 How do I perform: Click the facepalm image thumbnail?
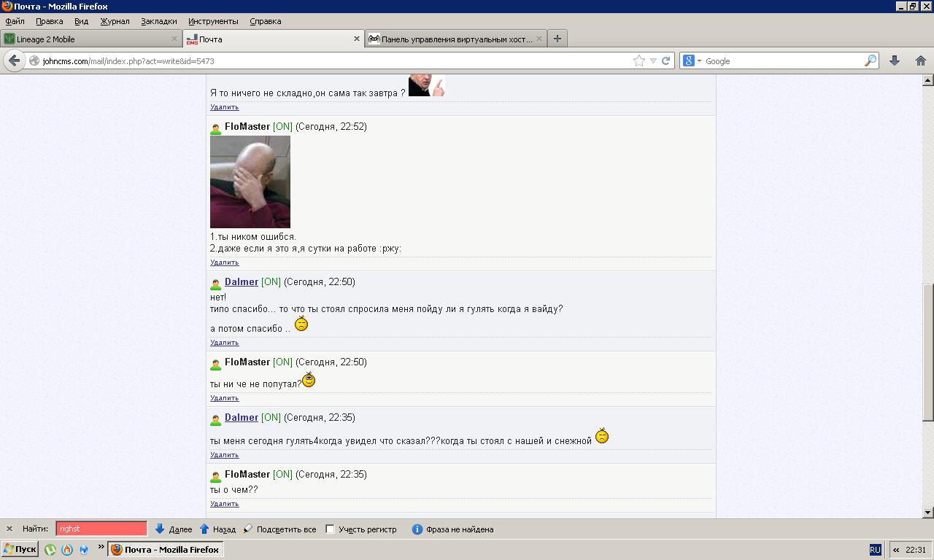pos(250,182)
